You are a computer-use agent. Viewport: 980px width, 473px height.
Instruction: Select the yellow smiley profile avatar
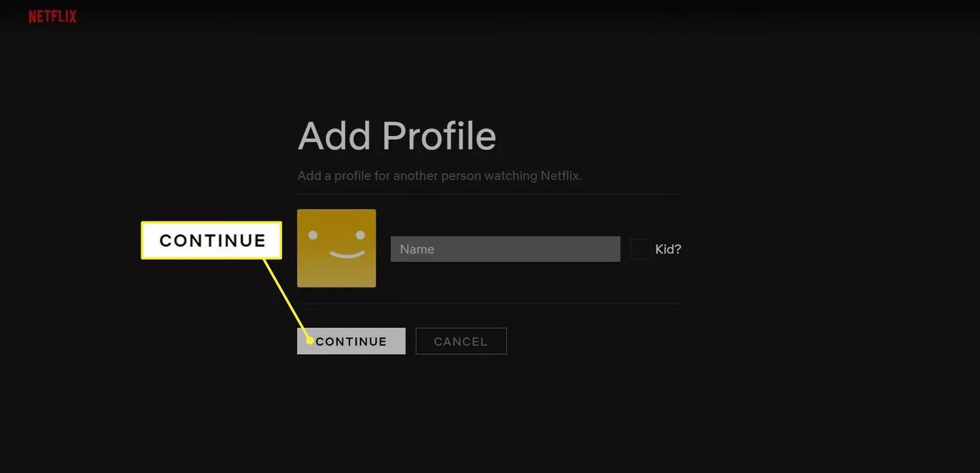coord(336,248)
